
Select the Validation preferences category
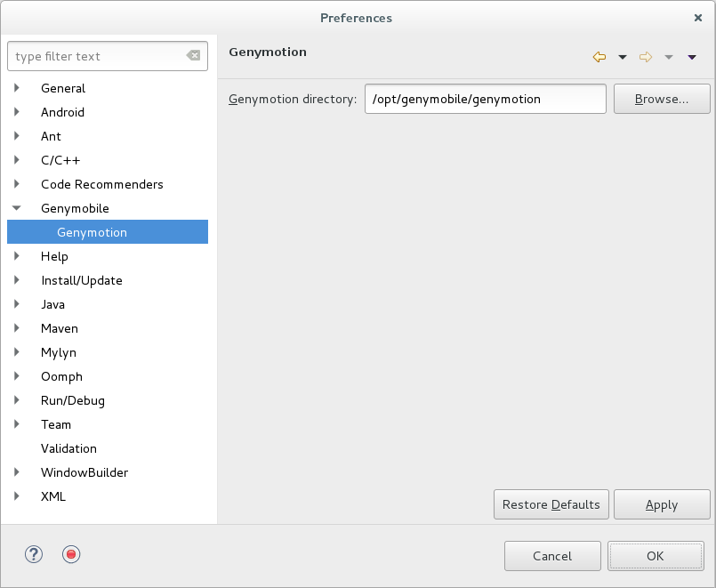(x=68, y=448)
